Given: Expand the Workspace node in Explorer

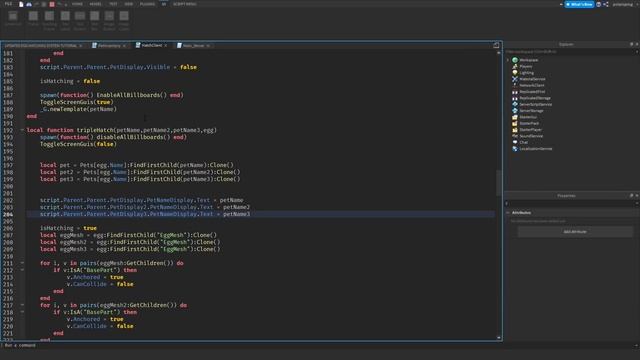Looking at the screenshot, I should [x=508, y=60].
